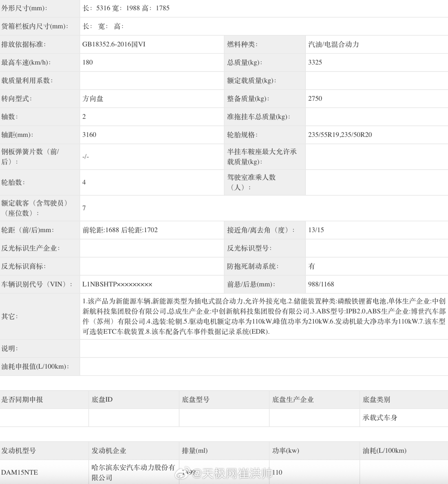The width and height of the screenshot is (448, 484).
Task: Select the 钢板弹簧片数 label
Action: pyautogui.click(x=30, y=157)
